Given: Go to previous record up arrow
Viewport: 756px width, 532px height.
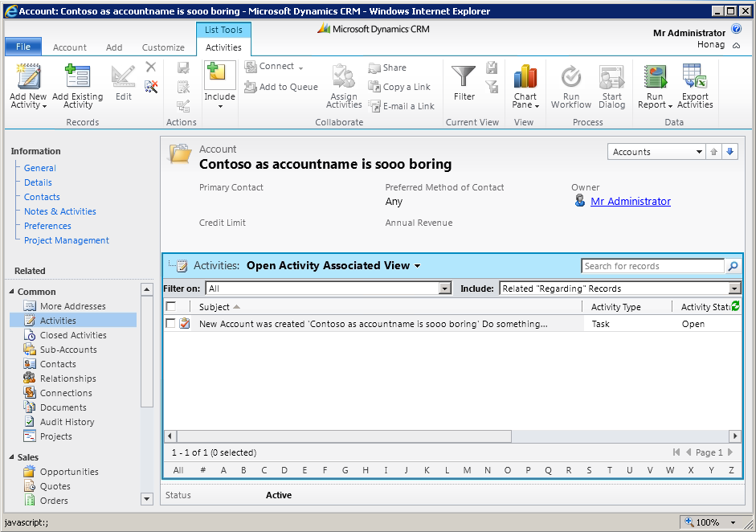Looking at the screenshot, I should [x=713, y=152].
